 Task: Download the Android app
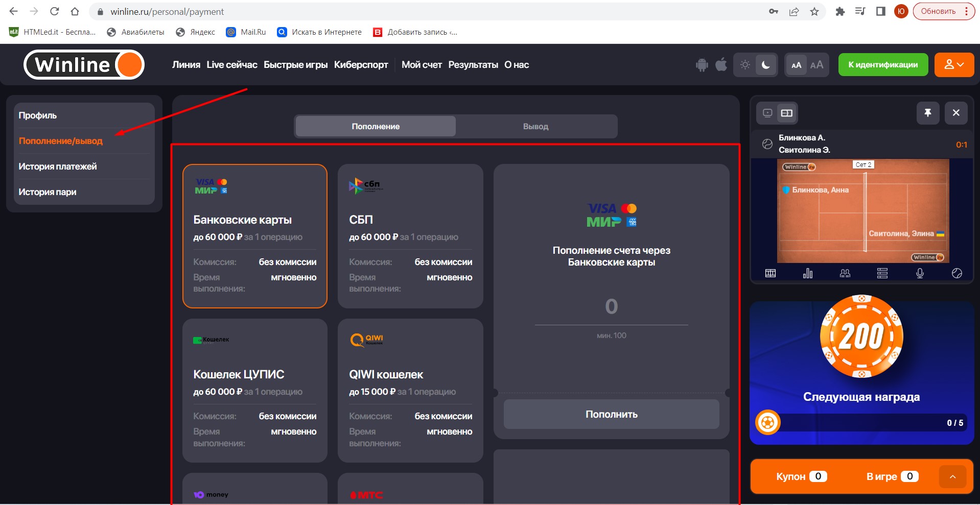(x=702, y=65)
